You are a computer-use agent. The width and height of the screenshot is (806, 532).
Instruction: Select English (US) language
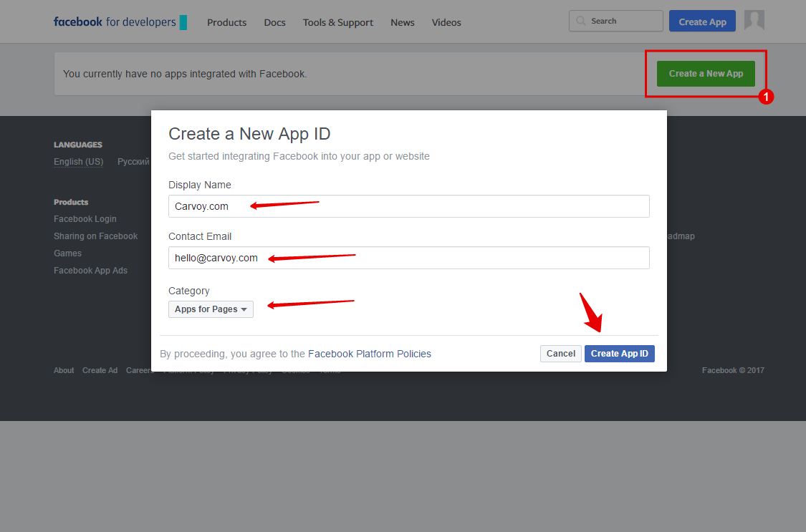coord(78,162)
